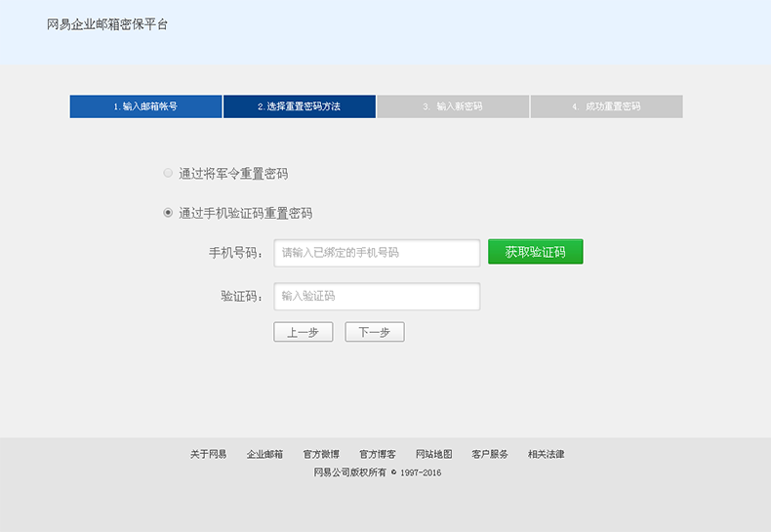Open step 3 输入新密码 tab
The width and height of the screenshot is (771, 532).
pos(453,106)
